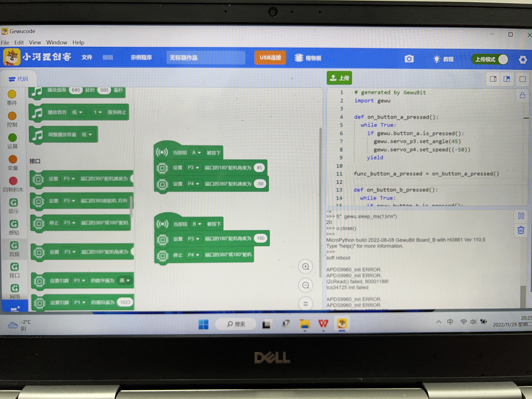Open the File menu
This screenshot has height=399, width=532.
click(5, 43)
